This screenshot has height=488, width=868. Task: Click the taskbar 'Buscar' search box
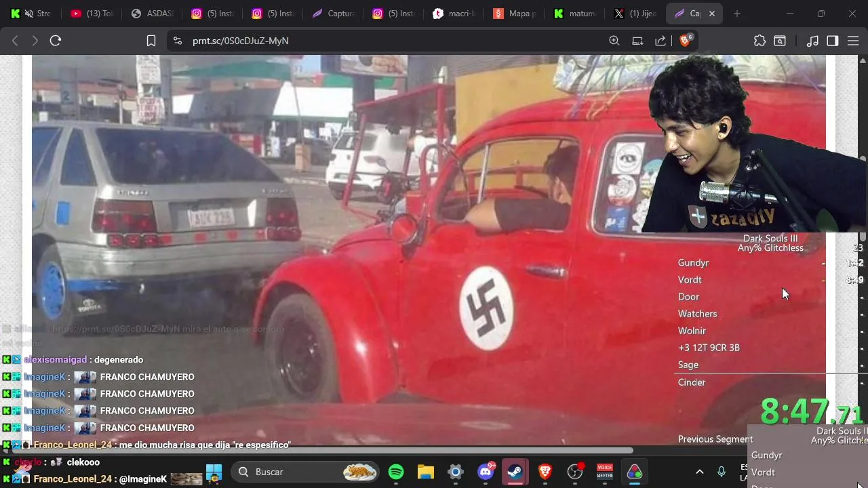tap(304, 472)
